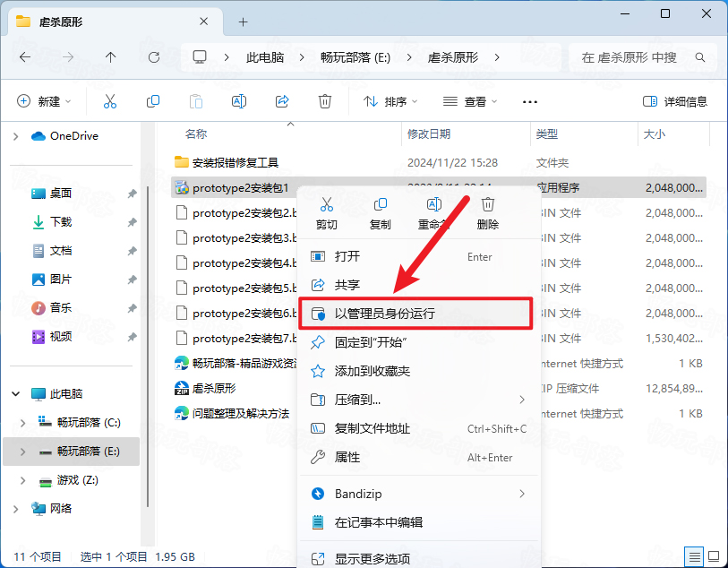
Task: Click Copy (复制) in context menu
Action: [381, 213]
